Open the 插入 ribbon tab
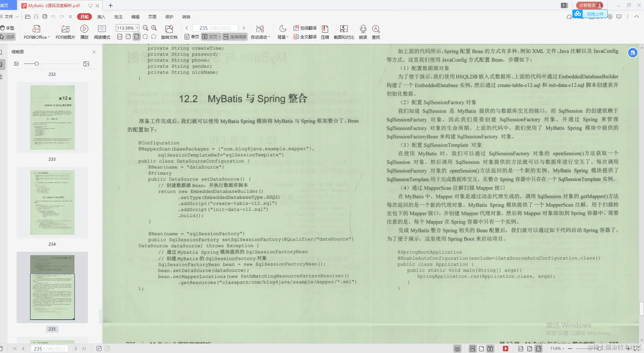The height and width of the screenshot is (353, 644). [x=101, y=17]
